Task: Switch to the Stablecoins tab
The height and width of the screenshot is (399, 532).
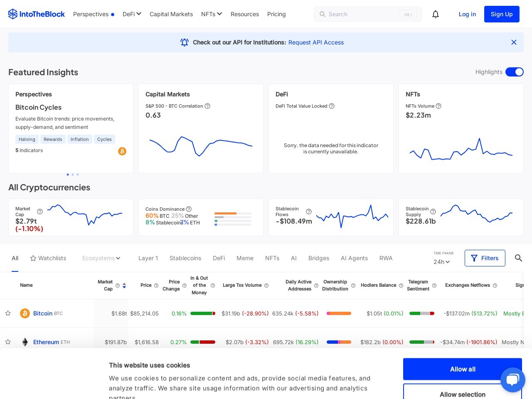Action: click(x=185, y=258)
